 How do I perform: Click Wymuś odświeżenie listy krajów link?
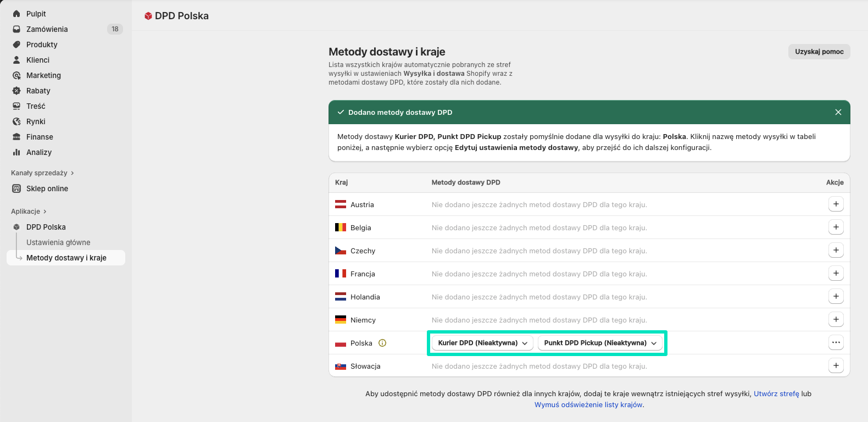pos(588,405)
